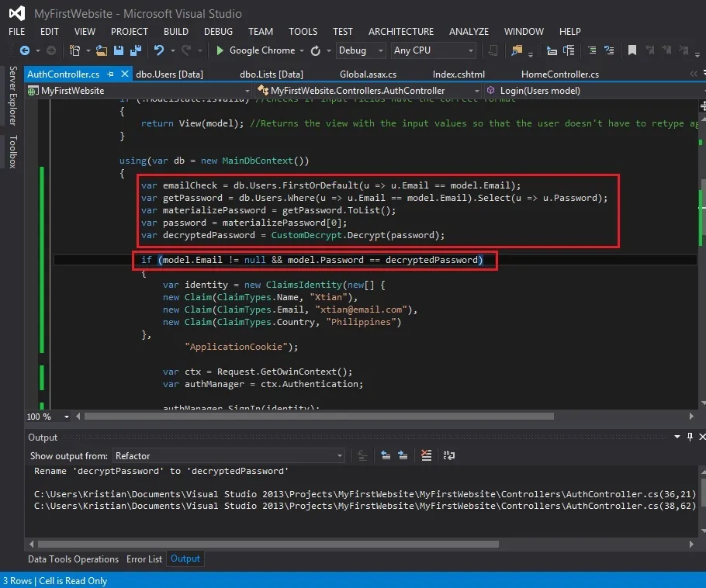The height and width of the screenshot is (588, 706).
Task: Open the Login(Users model) member dropdown
Action: coord(594,91)
